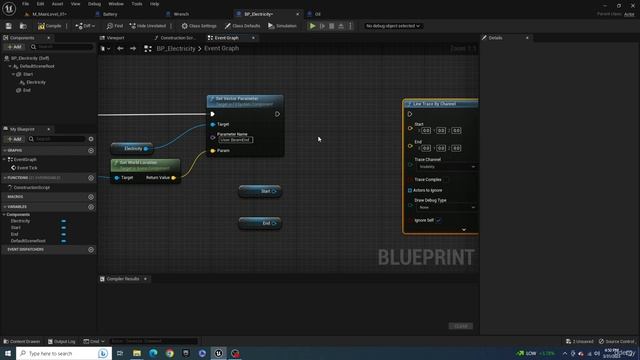
Task: Toggle Electricity variable visibility icon
Action: pyautogui.click(x=64, y=221)
